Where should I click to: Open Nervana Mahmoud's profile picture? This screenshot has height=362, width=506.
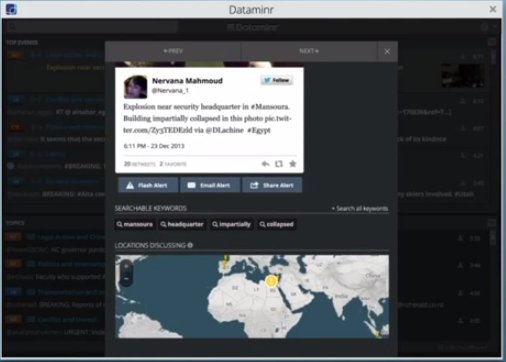click(x=136, y=87)
